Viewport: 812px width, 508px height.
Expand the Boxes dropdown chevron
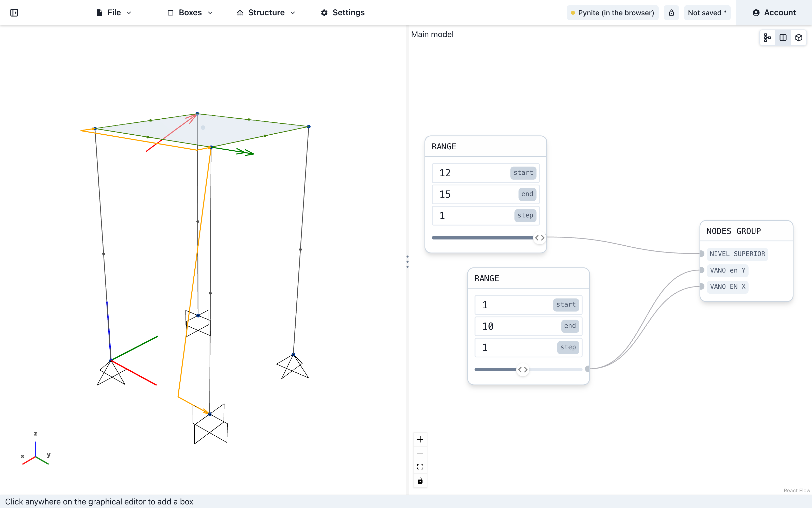pyautogui.click(x=210, y=13)
